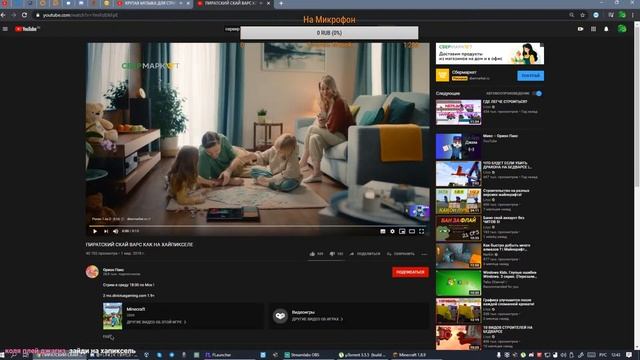Open the YouTube apps grid icon
This screenshot has height=360, width=640.
coord(593,29)
